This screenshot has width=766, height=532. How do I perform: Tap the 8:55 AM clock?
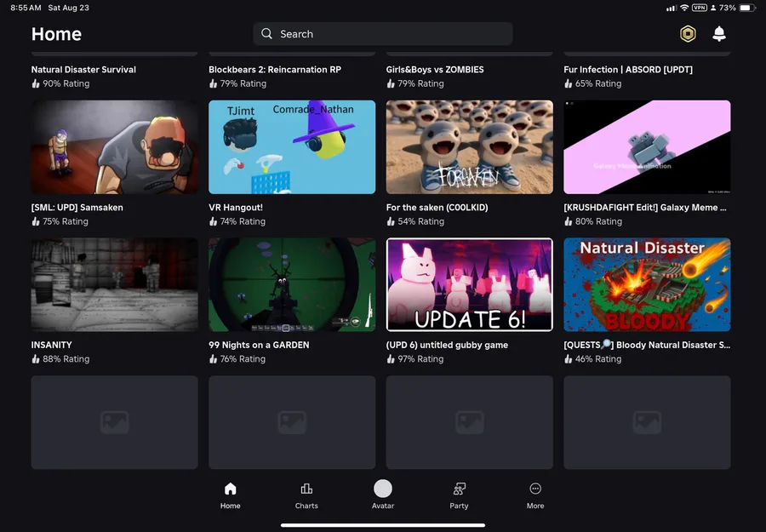pyautogui.click(x=26, y=8)
